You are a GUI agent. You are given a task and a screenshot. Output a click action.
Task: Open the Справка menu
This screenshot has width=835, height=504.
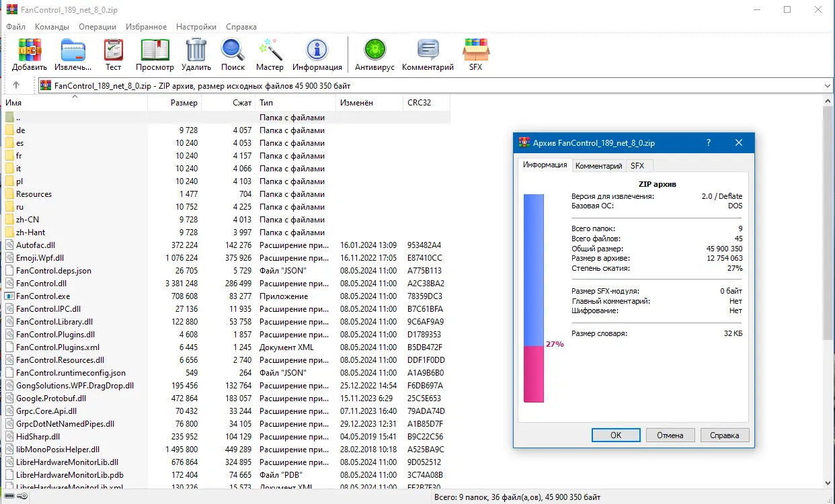[241, 27]
